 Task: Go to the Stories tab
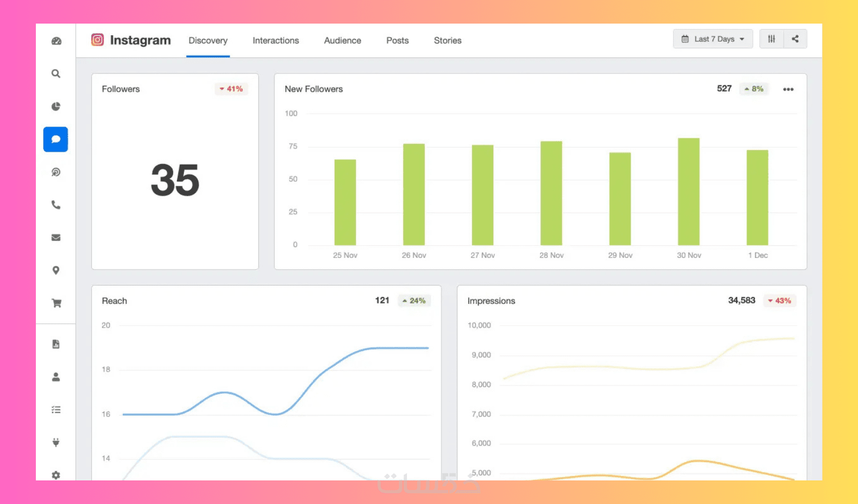coord(448,41)
